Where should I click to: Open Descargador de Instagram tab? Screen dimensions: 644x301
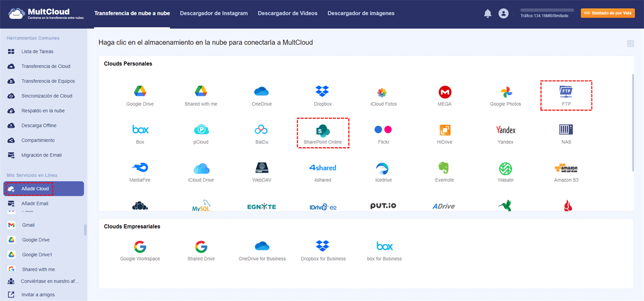pos(214,13)
